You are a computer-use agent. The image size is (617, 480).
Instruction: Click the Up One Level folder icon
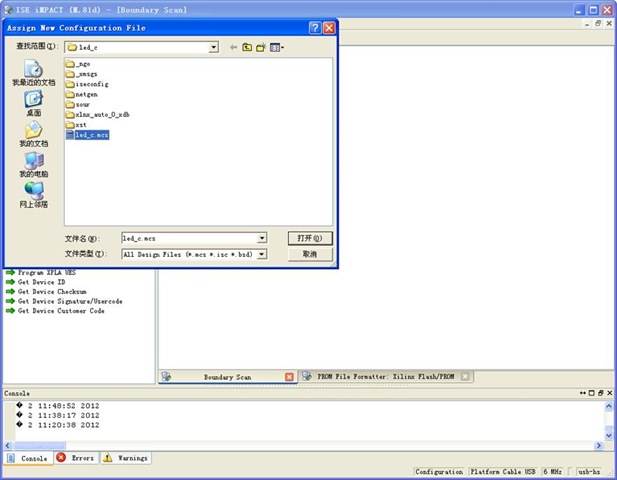pos(247,47)
